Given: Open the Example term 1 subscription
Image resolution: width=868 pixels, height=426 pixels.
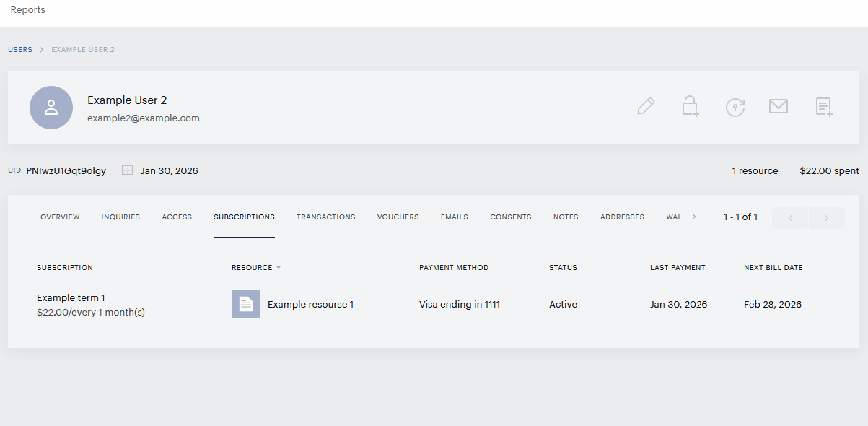Looking at the screenshot, I should pyautogui.click(x=71, y=297).
